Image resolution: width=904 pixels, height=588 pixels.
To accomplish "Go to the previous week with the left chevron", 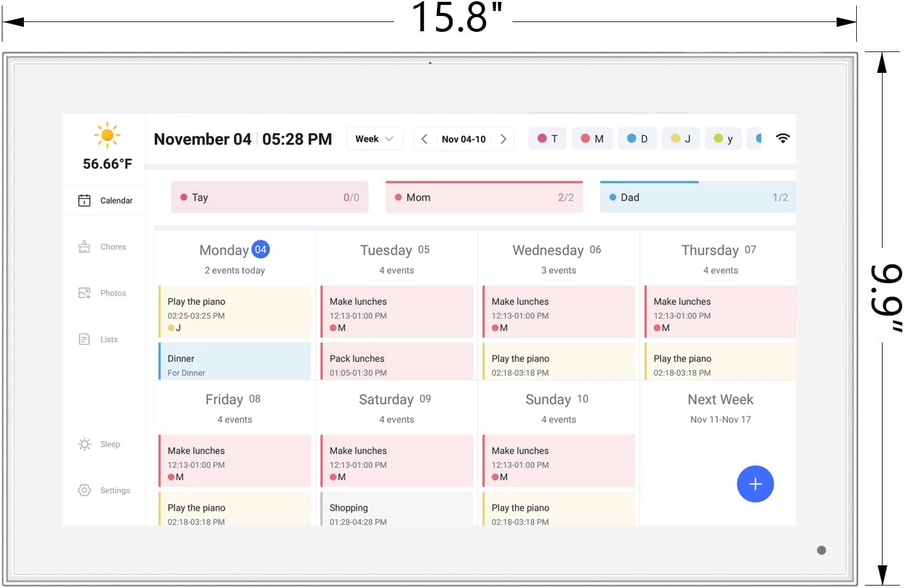I will click(x=424, y=139).
